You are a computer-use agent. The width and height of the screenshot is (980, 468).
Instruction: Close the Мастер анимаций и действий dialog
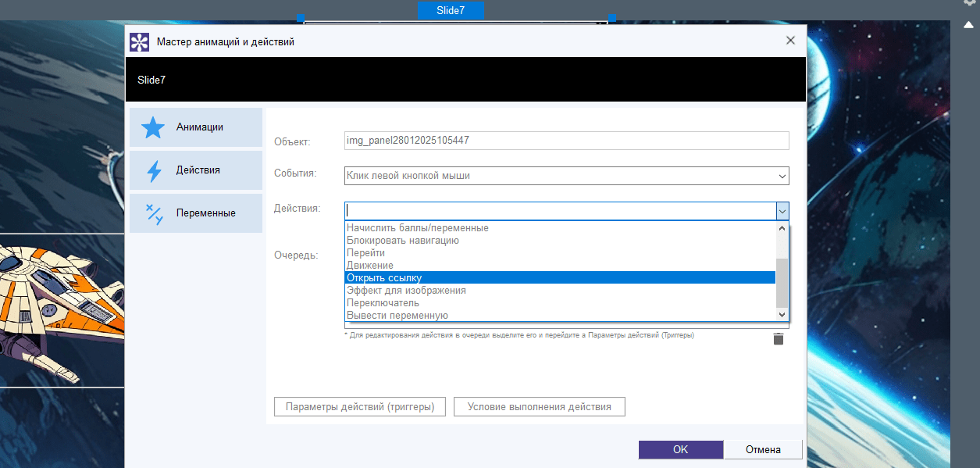coord(790,41)
